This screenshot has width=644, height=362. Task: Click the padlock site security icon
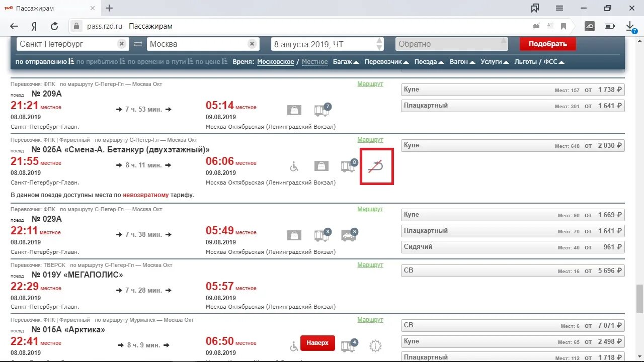pos(76,26)
